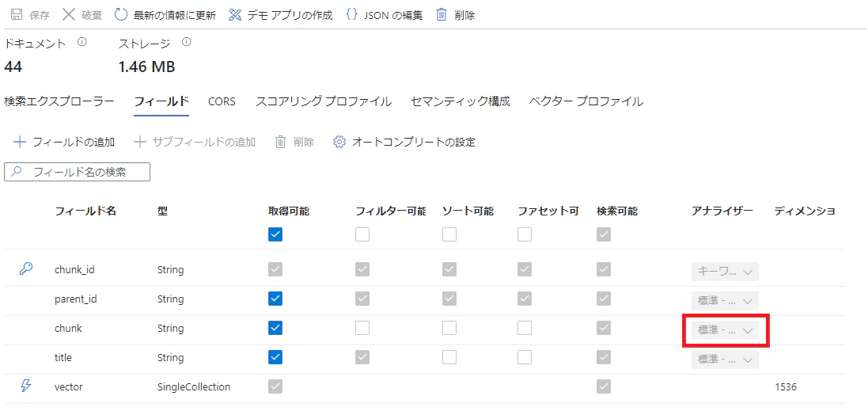Image resolution: width=868 pixels, height=411 pixels.
Task: Uncheck 取得可能 for title row
Action: [275, 357]
